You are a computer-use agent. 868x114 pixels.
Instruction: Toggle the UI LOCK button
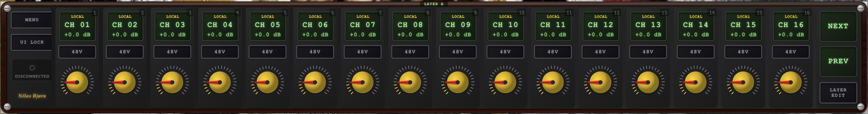[32, 42]
